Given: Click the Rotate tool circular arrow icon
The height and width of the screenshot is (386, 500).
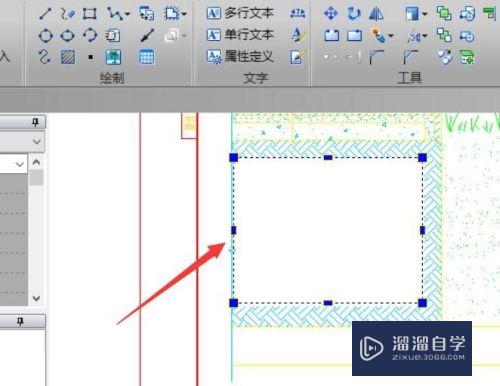Looking at the screenshot, I should [354, 14].
